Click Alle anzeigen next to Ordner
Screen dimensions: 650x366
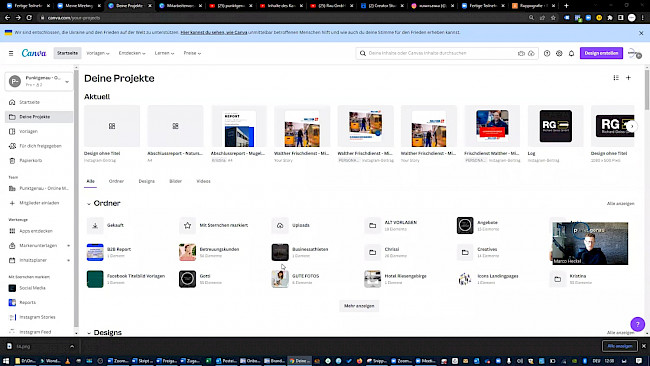click(621, 204)
